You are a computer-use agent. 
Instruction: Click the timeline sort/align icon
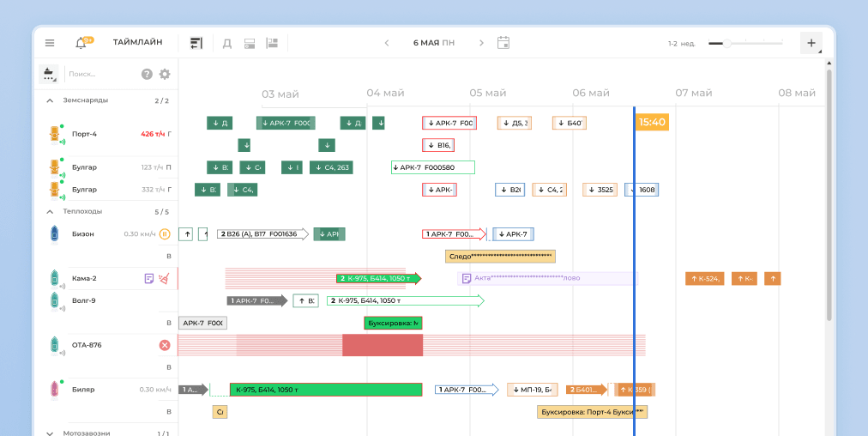point(196,43)
